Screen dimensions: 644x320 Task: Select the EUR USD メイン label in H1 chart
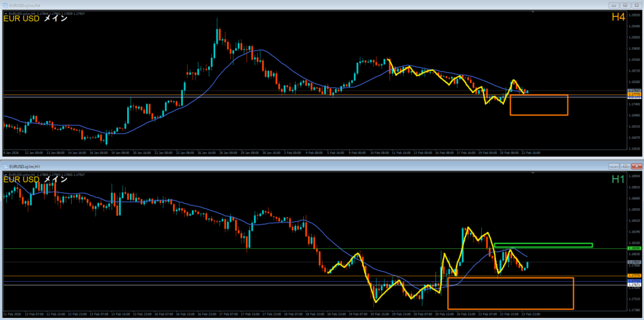click(x=35, y=180)
